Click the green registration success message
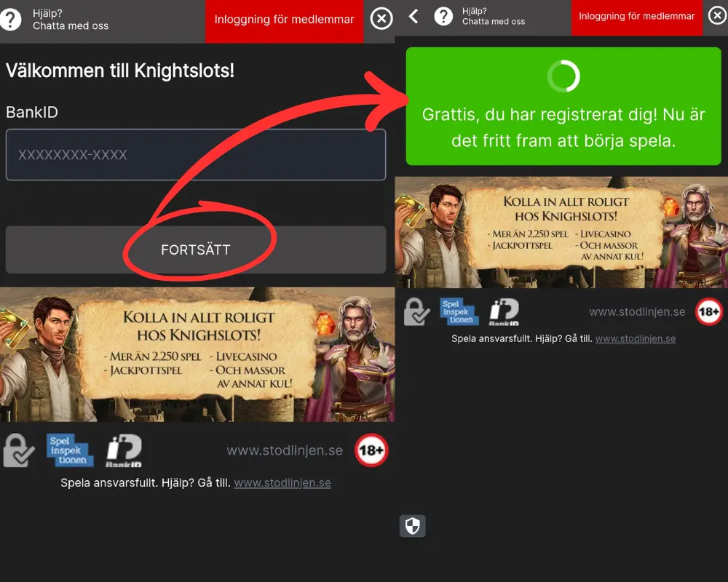The height and width of the screenshot is (582, 728). (x=563, y=106)
